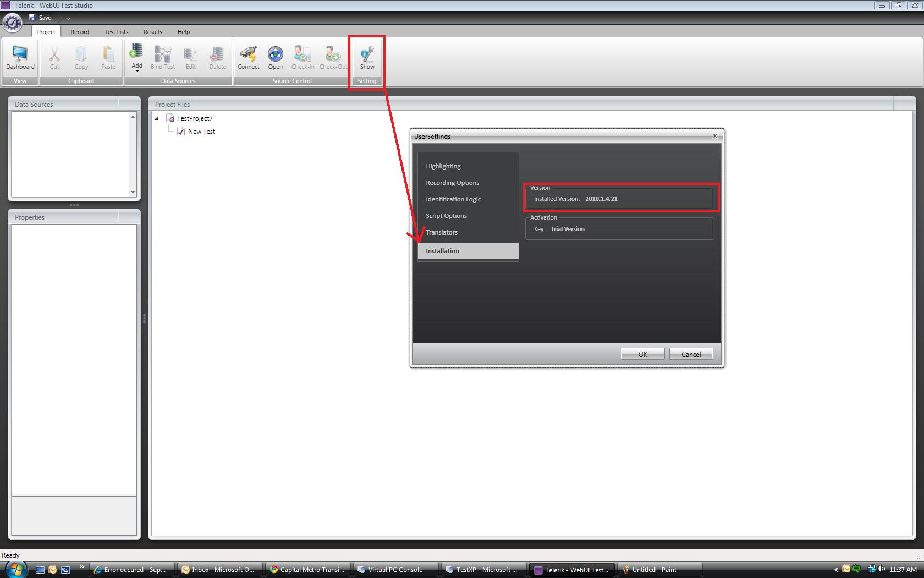The height and width of the screenshot is (578, 924).
Task: Click the Data Sources scroll up arrow
Action: tap(133, 117)
